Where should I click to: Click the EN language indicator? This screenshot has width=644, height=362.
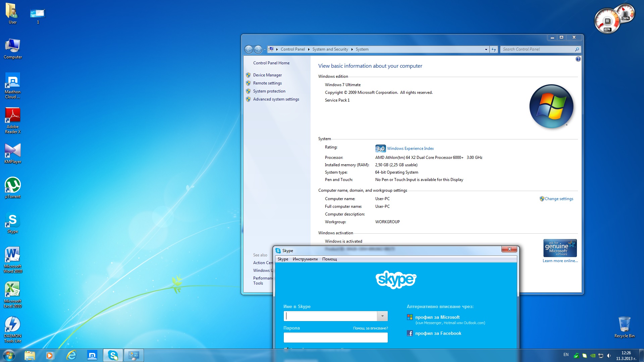tap(566, 355)
